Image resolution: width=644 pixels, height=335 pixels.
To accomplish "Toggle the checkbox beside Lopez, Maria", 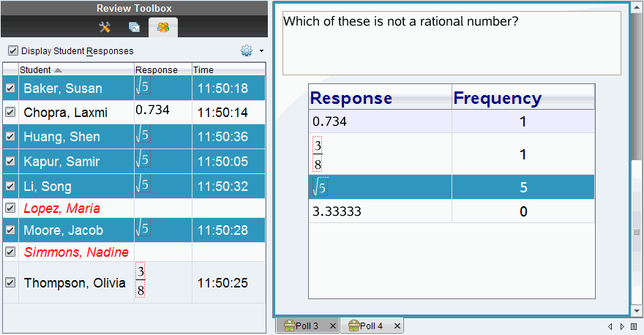I will 10,208.
